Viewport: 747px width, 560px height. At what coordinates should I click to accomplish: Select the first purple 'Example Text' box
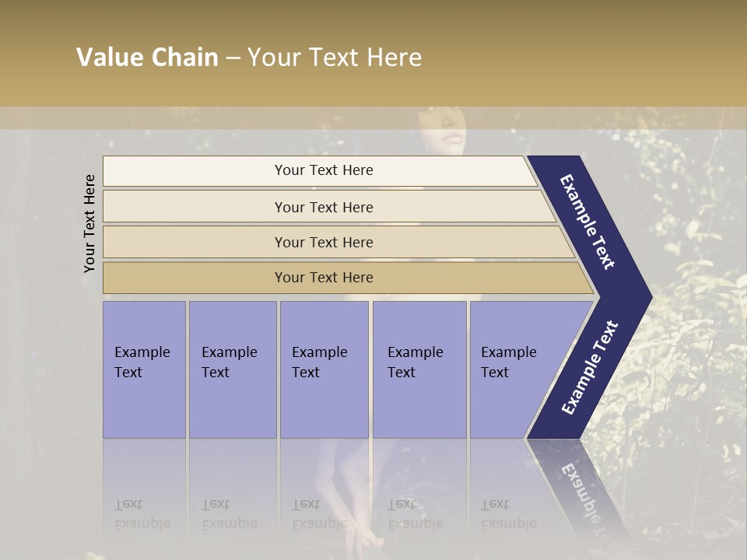point(145,369)
